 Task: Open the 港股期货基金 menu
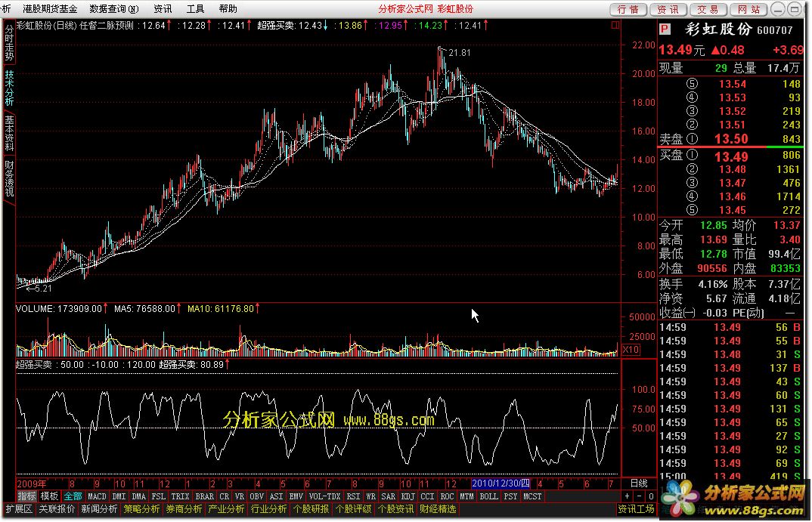(x=50, y=9)
